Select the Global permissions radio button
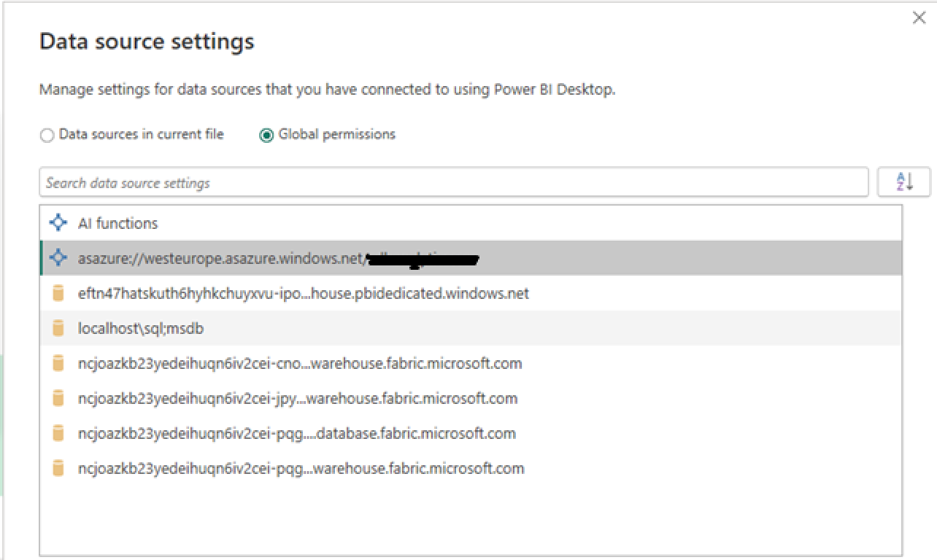Screen dimensions: 937x560 click(267, 136)
